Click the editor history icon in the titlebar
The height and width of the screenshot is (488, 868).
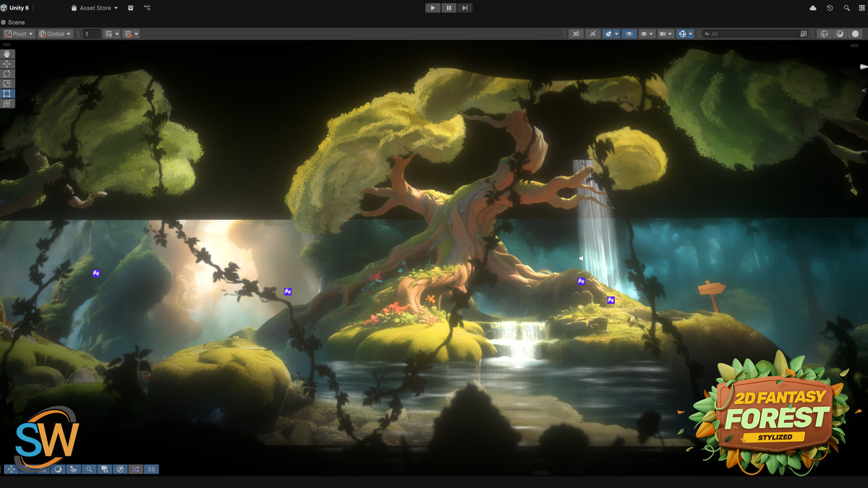830,8
